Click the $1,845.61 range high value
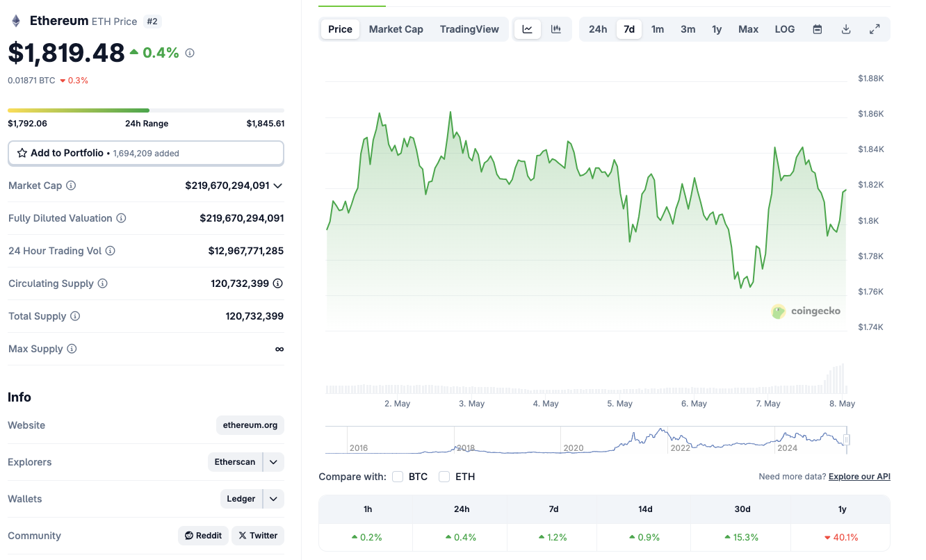Image resolution: width=926 pixels, height=560 pixels. [266, 124]
